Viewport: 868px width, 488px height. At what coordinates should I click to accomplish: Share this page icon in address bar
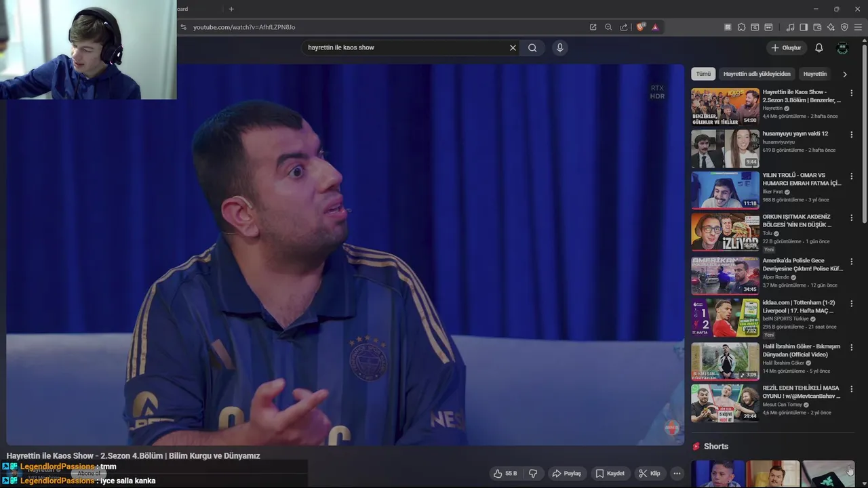click(624, 27)
